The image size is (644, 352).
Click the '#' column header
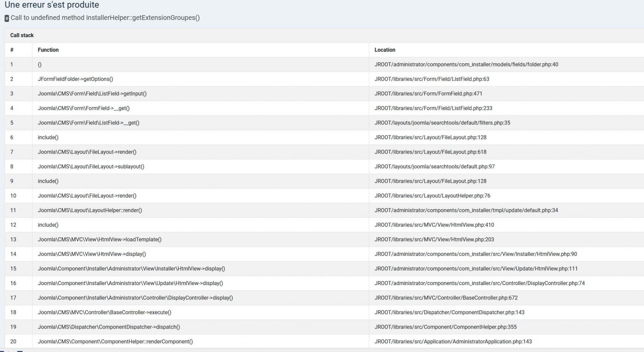(x=12, y=50)
